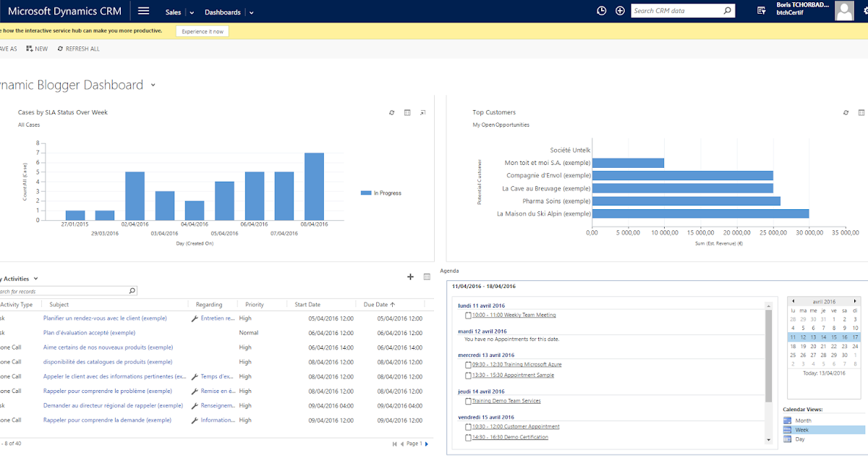Image resolution: width=868 pixels, height=456 pixels.
Task: Click the Experience it now button
Action: [x=202, y=30]
